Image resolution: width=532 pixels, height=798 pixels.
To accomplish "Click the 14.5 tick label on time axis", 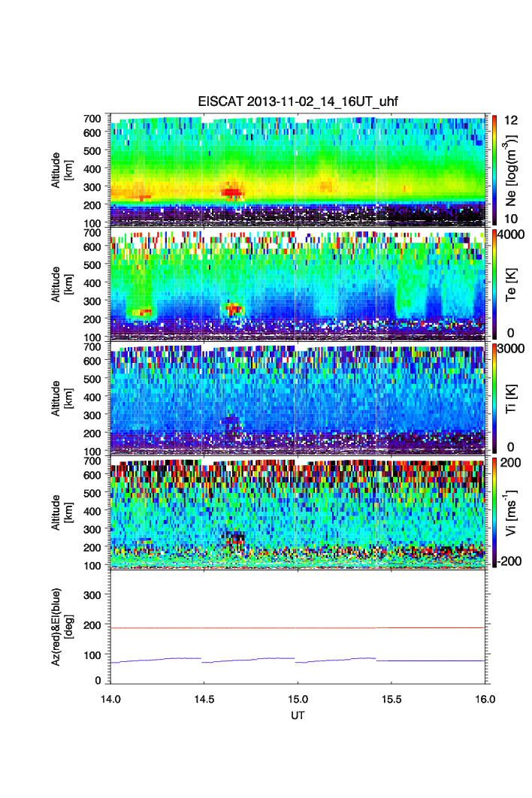I will [x=204, y=700].
